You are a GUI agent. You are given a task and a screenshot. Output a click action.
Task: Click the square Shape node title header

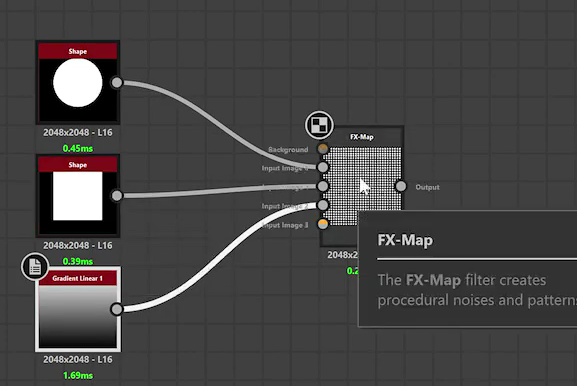pyautogui.click(x=78, y=164)
